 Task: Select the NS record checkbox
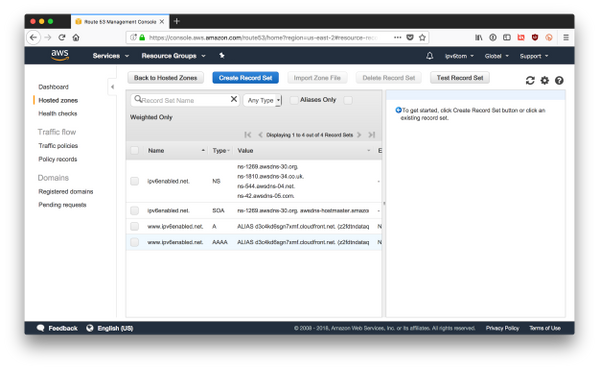(134, 181)
